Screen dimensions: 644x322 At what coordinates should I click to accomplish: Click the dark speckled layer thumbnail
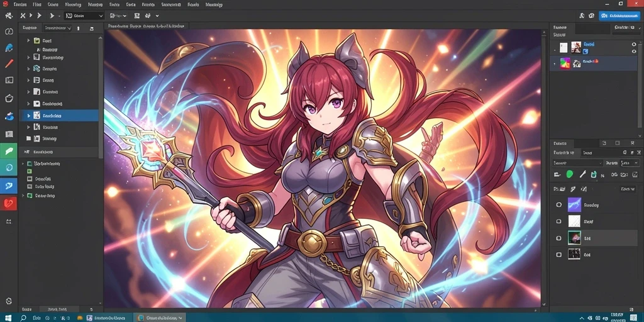pos(574,255)
